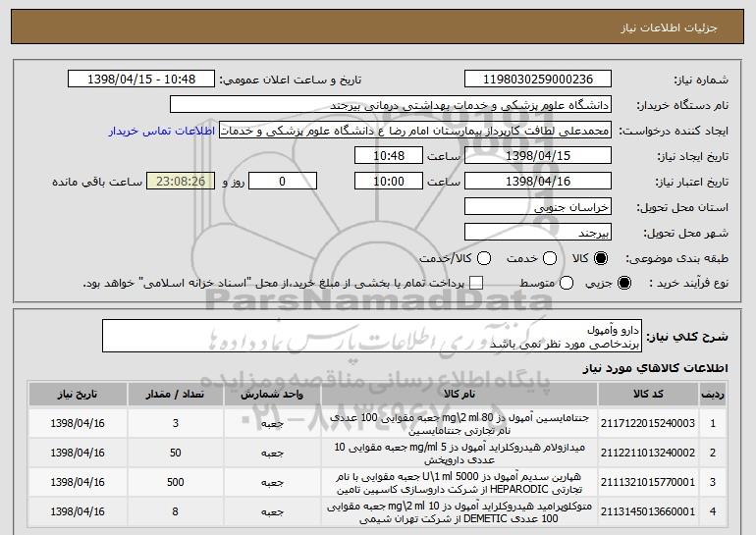Click the validity time field 10:00

click(389, 182)
